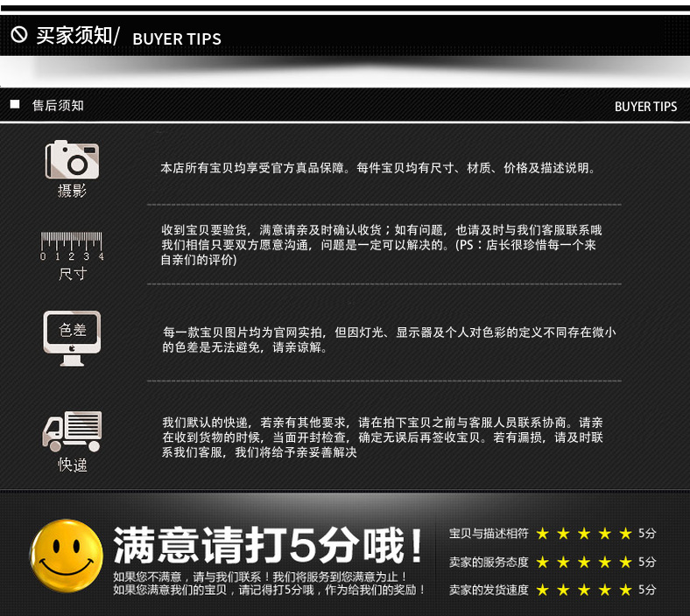Click the fifth star in 宝贝与描述相符 row
690x616 pixels.
[625, 534]
